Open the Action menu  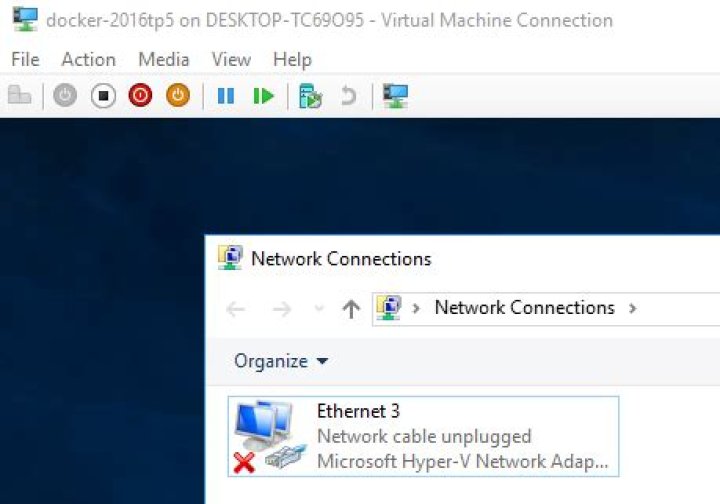(x=89, y=60)
